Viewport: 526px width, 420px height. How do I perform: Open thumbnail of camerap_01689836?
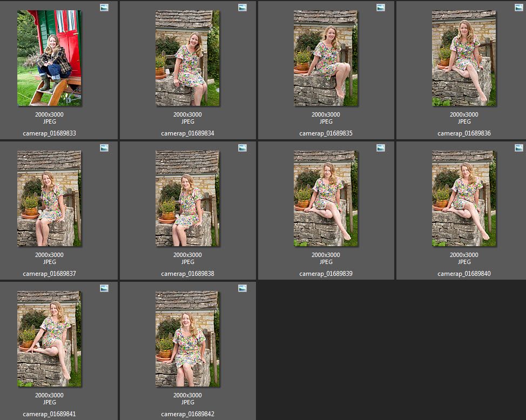(x=464, y=58)
